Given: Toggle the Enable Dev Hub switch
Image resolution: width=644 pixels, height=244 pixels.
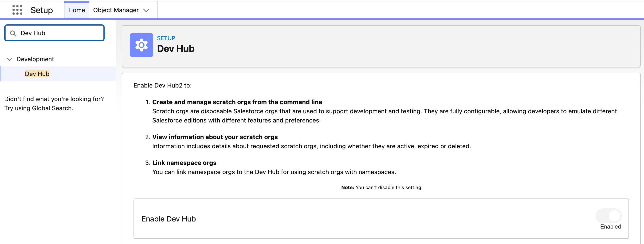Looking at the screenshot, I should (609, 216).
